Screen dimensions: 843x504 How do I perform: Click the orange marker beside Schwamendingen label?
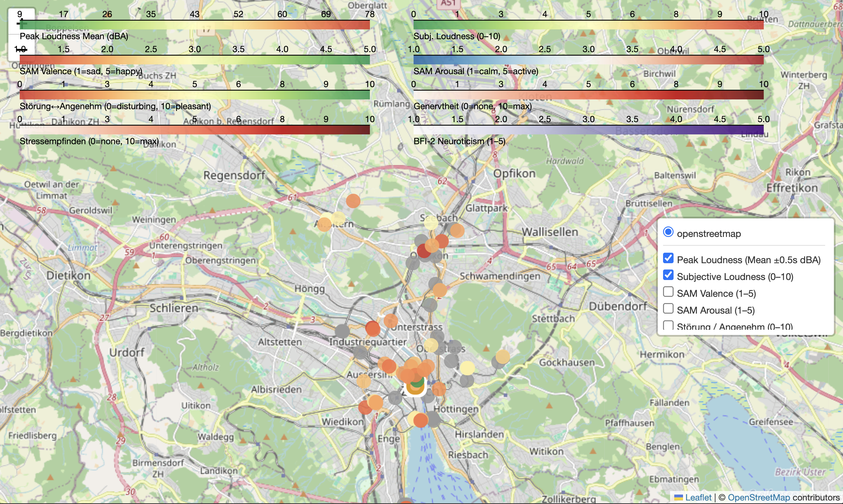click(440, 290)
